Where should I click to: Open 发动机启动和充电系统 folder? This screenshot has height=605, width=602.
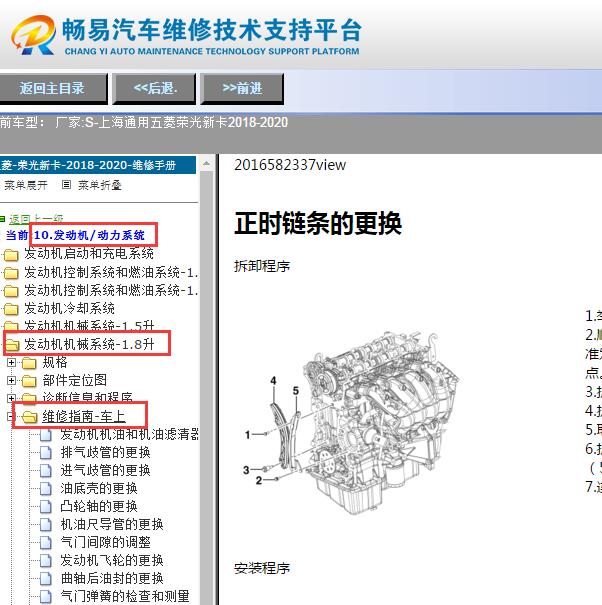pyautogui.click(x=89, y=253)
